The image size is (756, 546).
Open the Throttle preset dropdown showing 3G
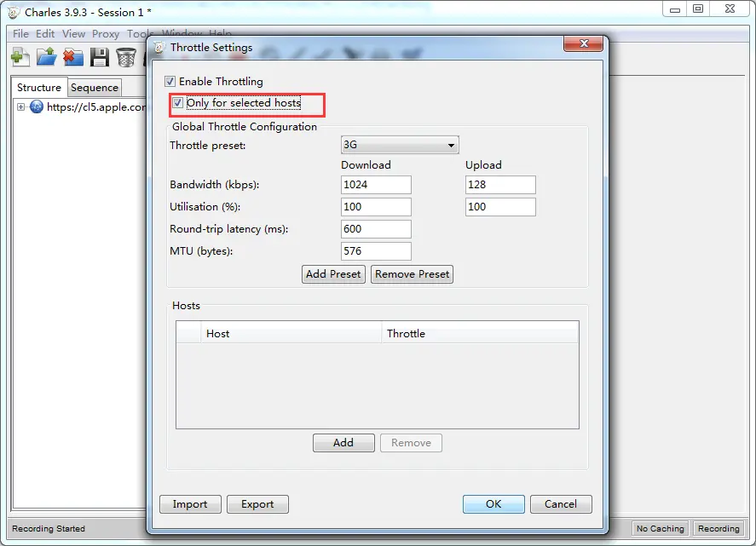pyautogui.click(x=400, y=145)
